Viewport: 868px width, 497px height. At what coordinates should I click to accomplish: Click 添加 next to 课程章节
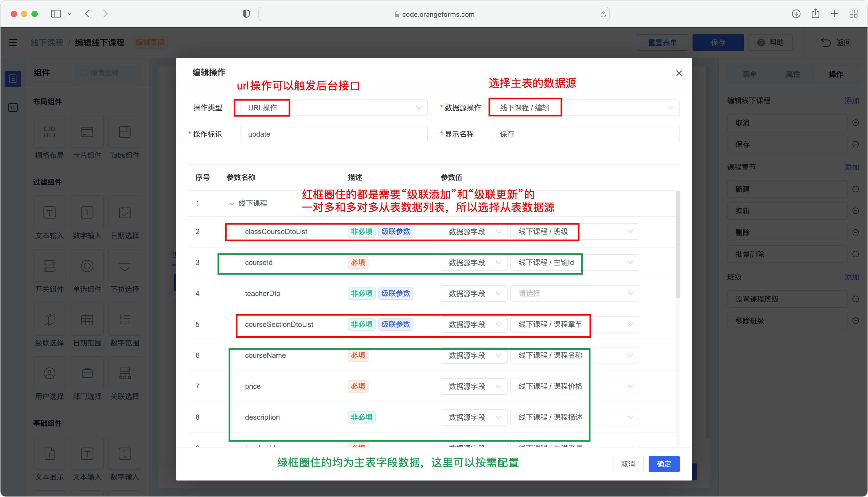[x=851, y=167]
